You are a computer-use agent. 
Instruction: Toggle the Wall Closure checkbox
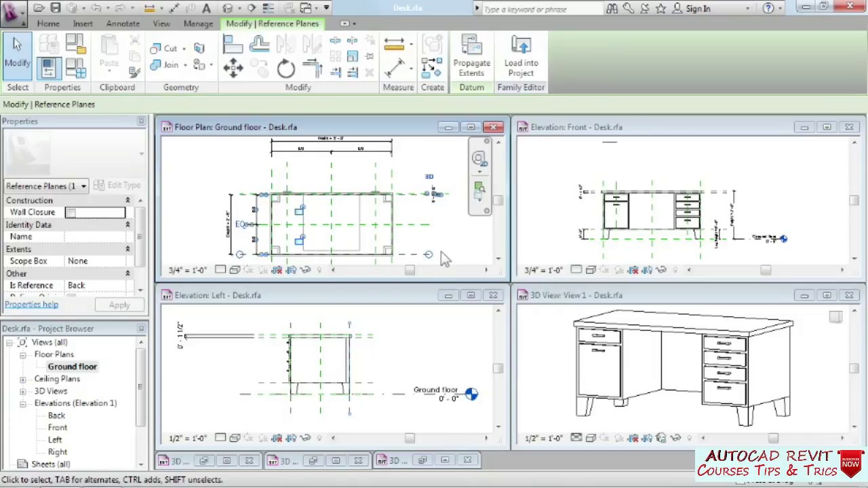click(x=71, y=213)
